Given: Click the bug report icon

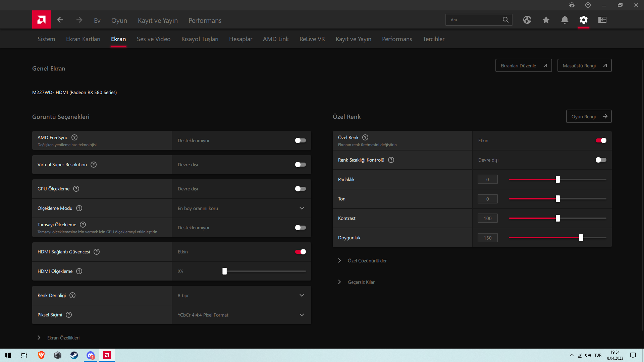Looking at the screenshot, I should (572, 5).
